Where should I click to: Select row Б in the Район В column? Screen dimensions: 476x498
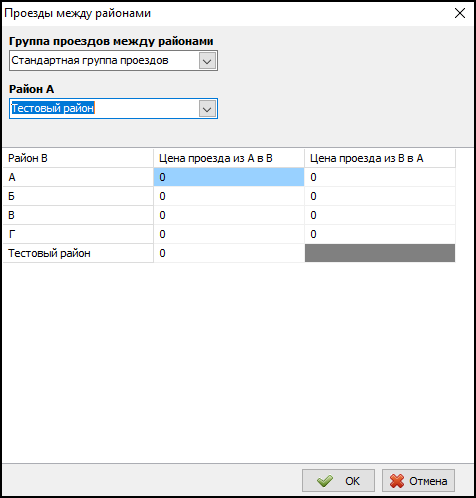pyautogui.click(x=78, y=196)
